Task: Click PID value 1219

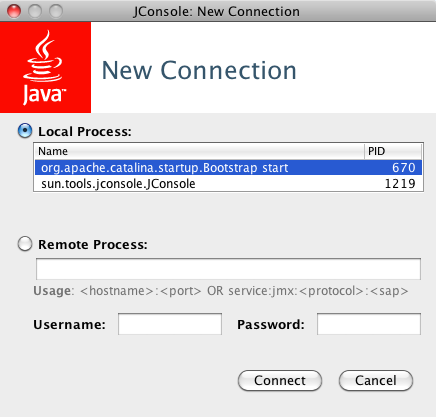Action: (400, 183)
